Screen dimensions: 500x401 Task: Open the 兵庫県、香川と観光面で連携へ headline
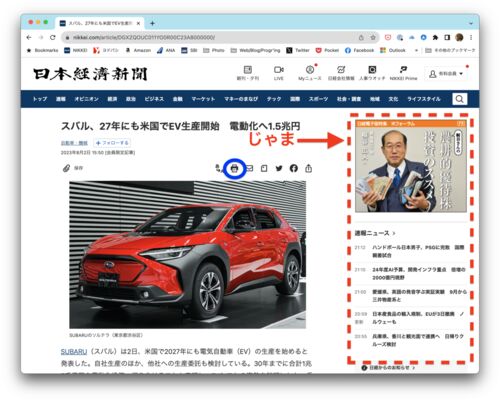(x=418, y=340)
